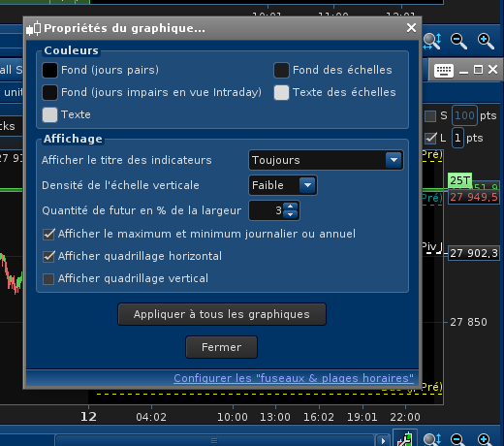Open the Afficher le titre des indicateurs dropdown
504x446 pixels.
point(326,160)
